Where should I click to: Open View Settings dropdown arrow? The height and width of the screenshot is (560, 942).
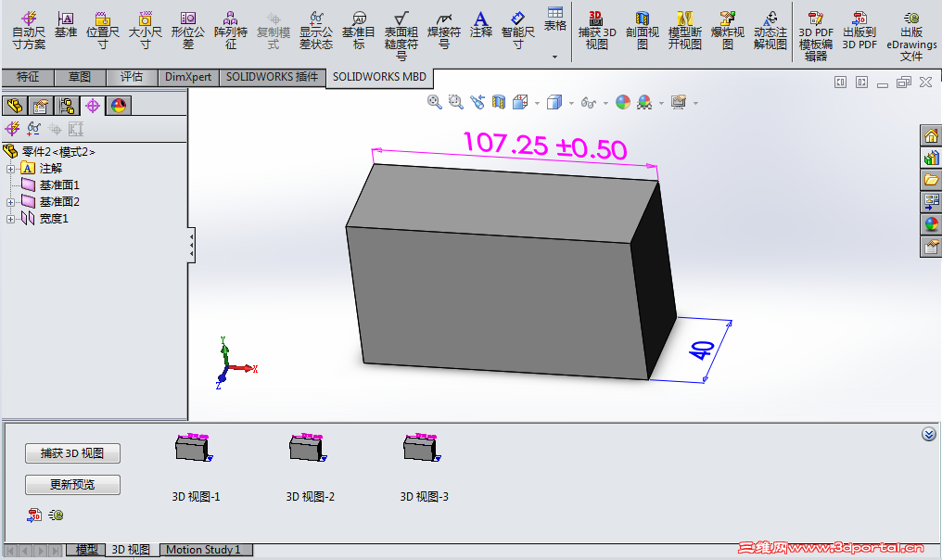(695, 103)
